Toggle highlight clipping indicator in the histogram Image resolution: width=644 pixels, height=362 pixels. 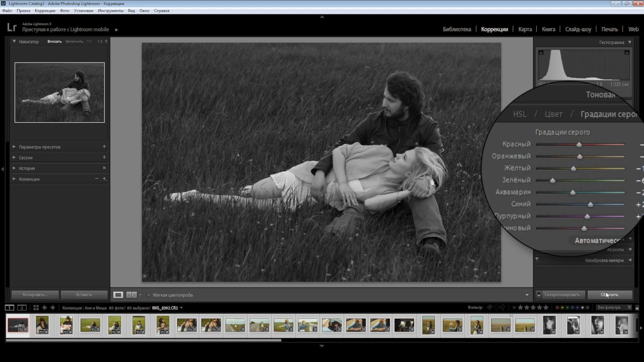coord(627,52)
